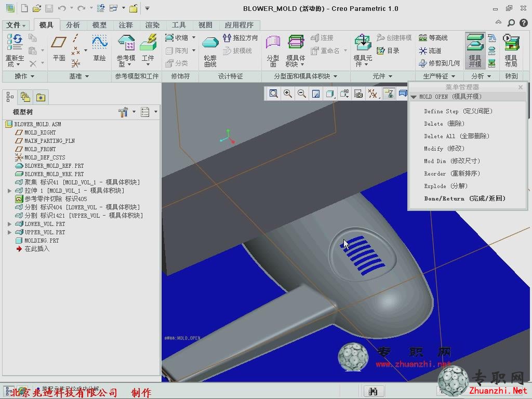Click the Find binoculars icon in status bar
The image size is (532, 399).
point(373,391)
